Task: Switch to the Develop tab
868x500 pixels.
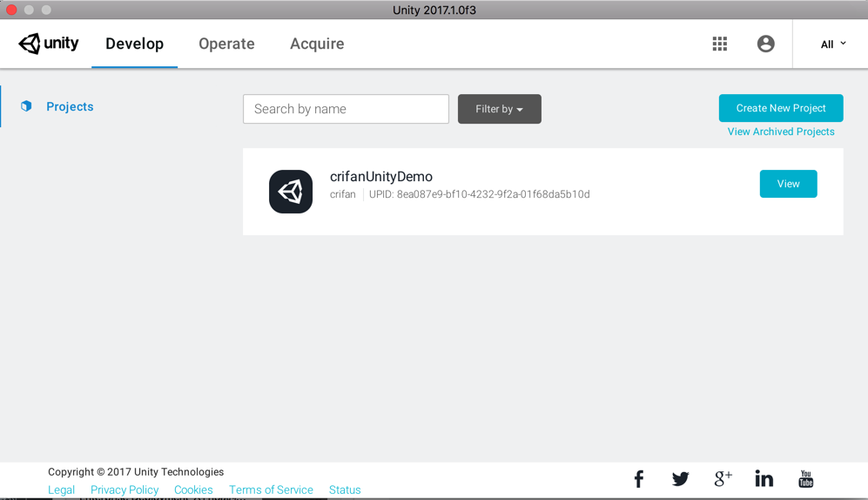Action: coord(135,44)
